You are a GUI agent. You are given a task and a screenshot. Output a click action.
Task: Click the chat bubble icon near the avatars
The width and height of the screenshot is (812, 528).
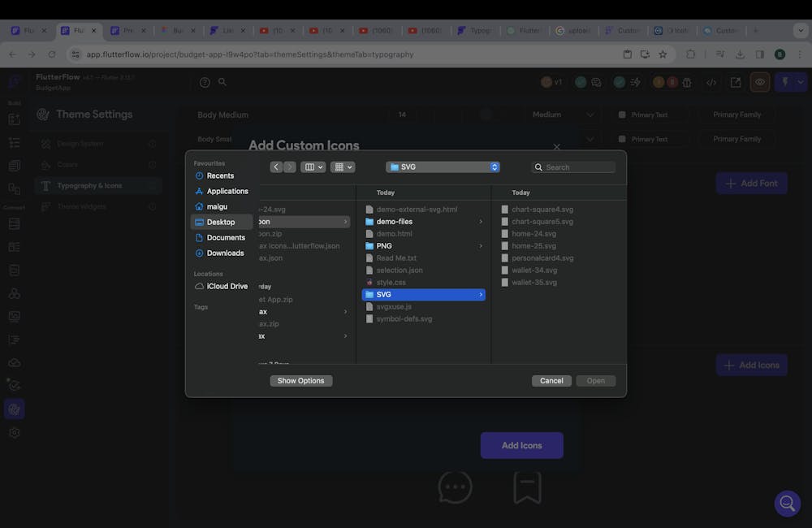pyautogui.click(x=596, y=81)
